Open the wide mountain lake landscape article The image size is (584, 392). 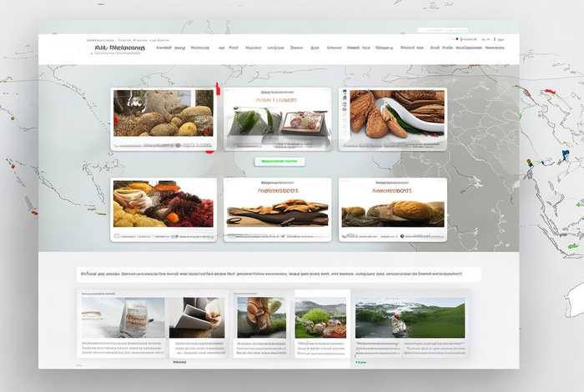[x=410, y=318]
